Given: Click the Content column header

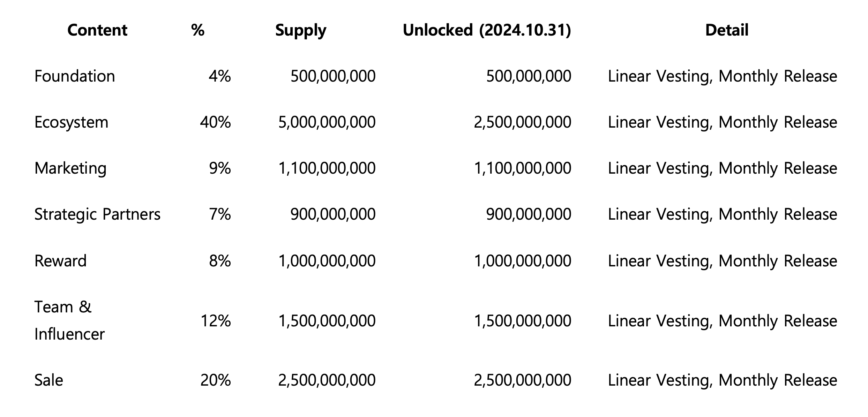Looking at the screenshot, I should point(97,30).
